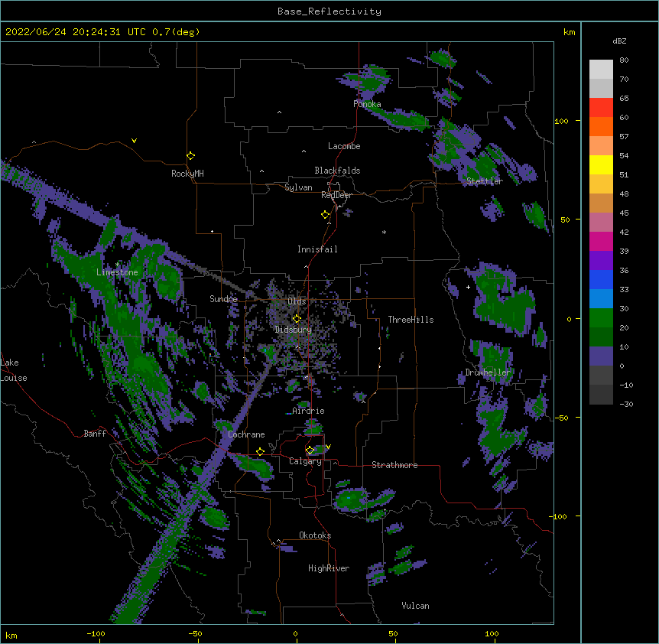Click the Stettler label

tap(485, 181)
